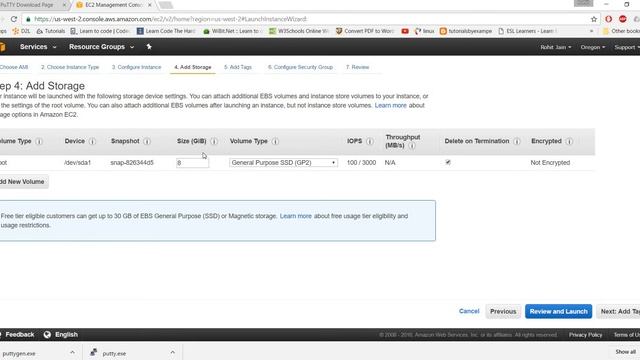Go to step 6 Configure Security Group
Screen dimensions: 640x360
coord(300,67)
